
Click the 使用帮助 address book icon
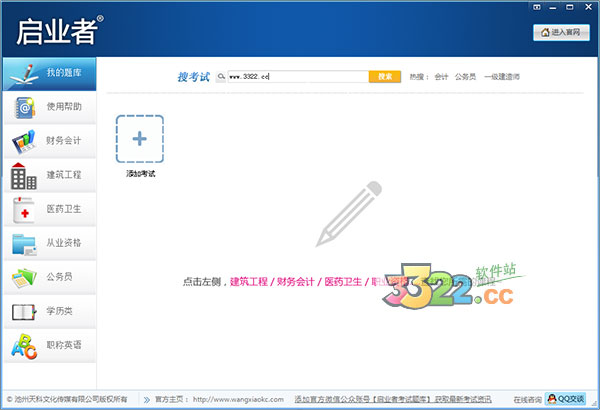[x=24, y=108]
